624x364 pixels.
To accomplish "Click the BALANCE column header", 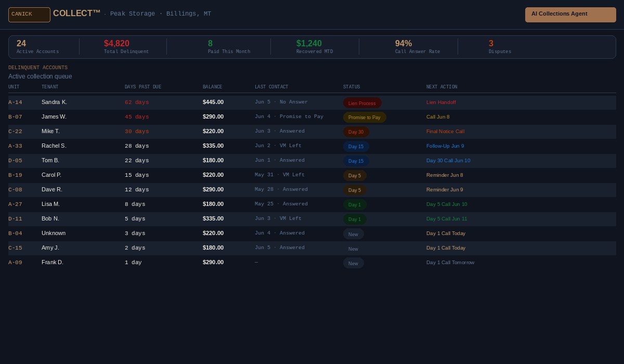I will pyautogui.click(x=212, y=87).
